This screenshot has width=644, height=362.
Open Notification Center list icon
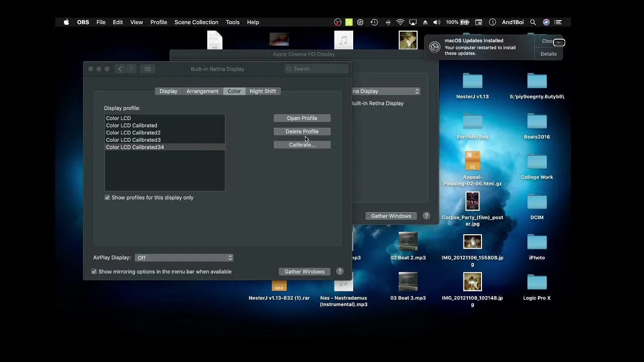558,22
